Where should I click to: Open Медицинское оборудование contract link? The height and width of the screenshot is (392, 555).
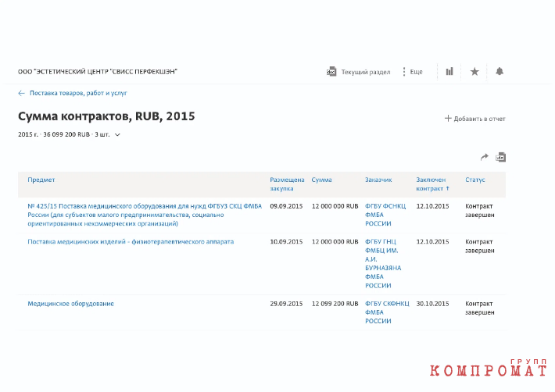pyautogui.click(x=71, y=304)
